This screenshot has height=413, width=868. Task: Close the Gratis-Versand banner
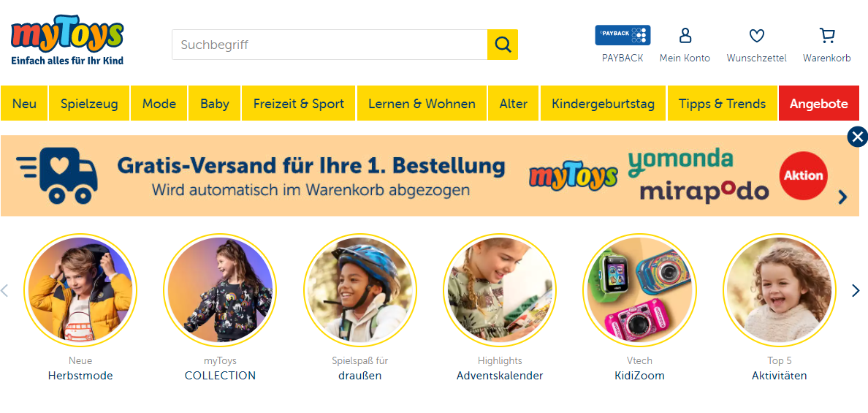[x=858, y=136]
